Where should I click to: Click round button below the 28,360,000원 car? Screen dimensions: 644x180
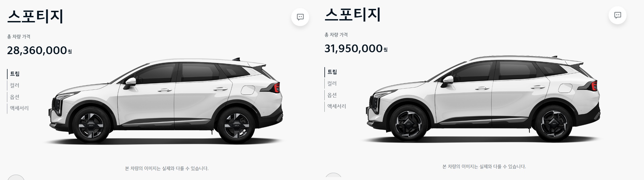(x=16, y=177)
